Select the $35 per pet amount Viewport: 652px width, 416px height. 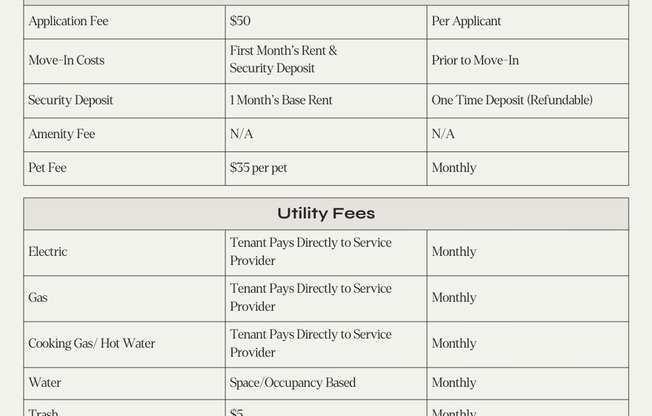258,168
